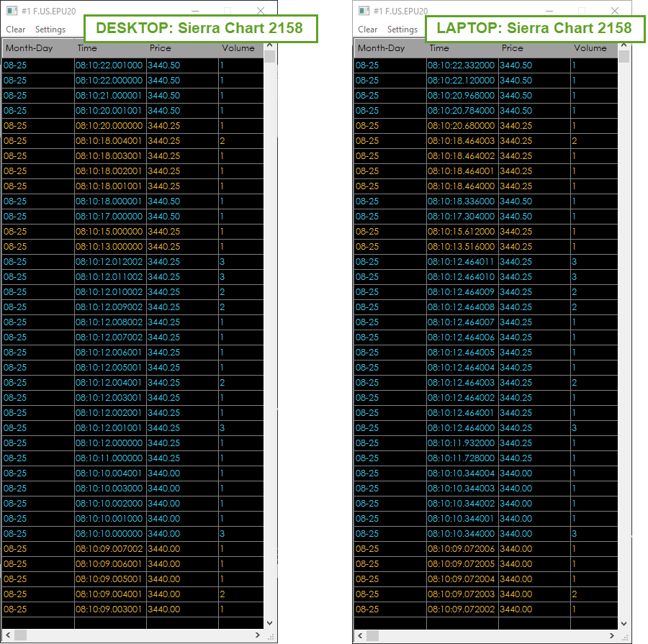Select time 08:10:09.072002 in Laptop window

462,609
